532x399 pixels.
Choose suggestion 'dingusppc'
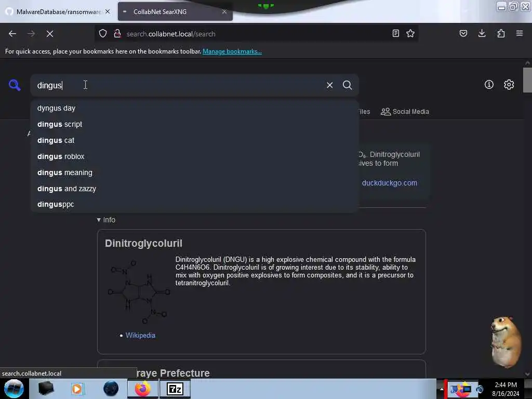point(195,204)
